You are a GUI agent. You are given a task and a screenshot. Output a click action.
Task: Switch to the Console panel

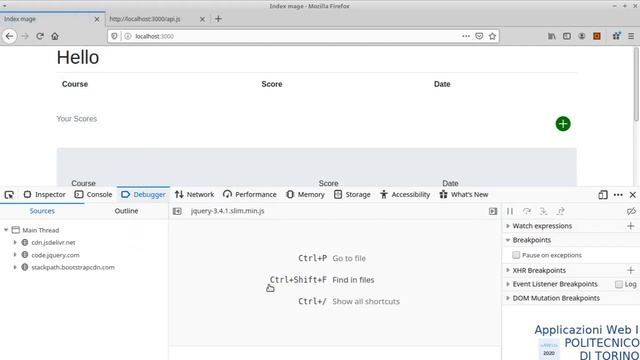93,195
